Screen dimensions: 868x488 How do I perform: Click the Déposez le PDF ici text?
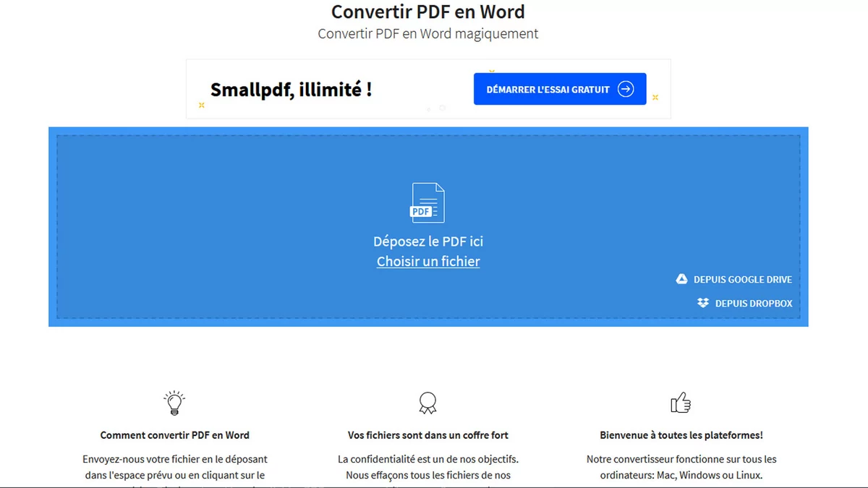(x=428, y=241)
